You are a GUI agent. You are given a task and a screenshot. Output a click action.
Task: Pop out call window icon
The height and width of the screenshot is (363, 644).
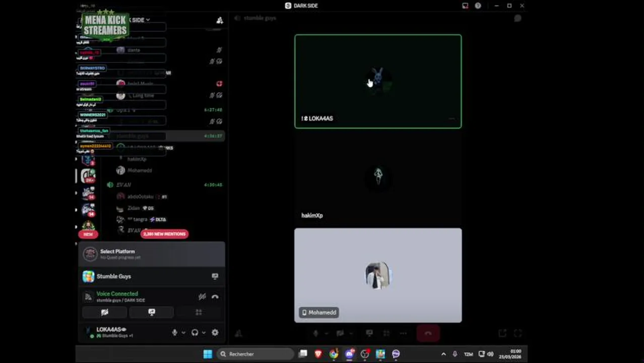(x=502, y=333)
